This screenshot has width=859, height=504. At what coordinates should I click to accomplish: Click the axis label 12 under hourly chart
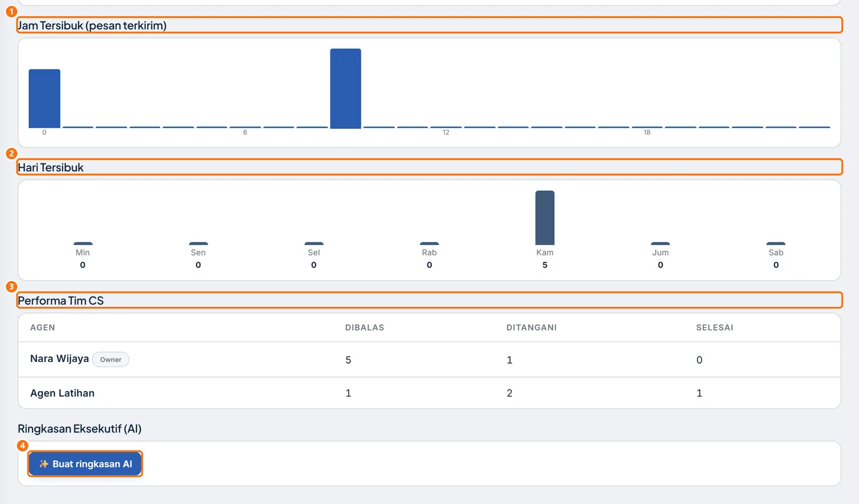(446, 132)
